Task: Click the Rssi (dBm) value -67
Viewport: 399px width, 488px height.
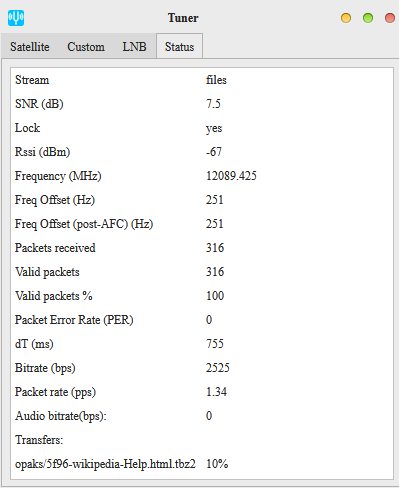Action: 214,152
